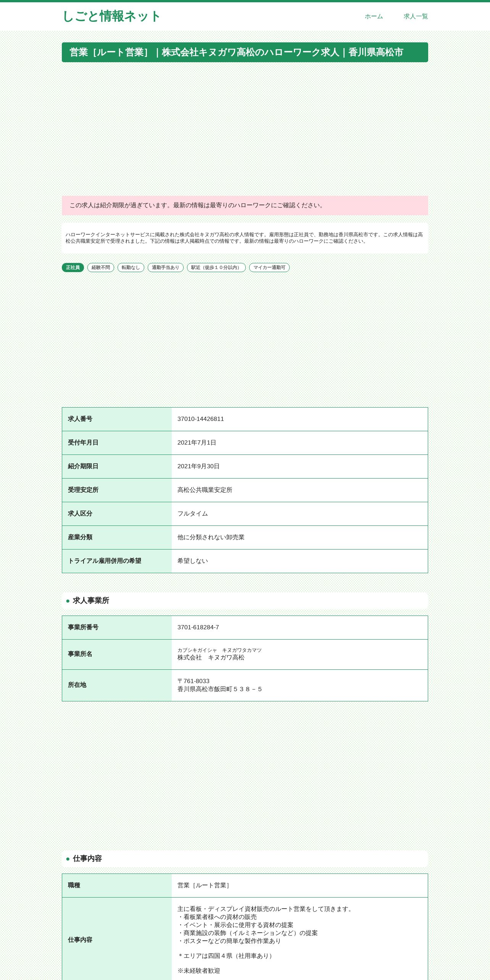Select the 通勤手当あり tag

click(166, 268)
